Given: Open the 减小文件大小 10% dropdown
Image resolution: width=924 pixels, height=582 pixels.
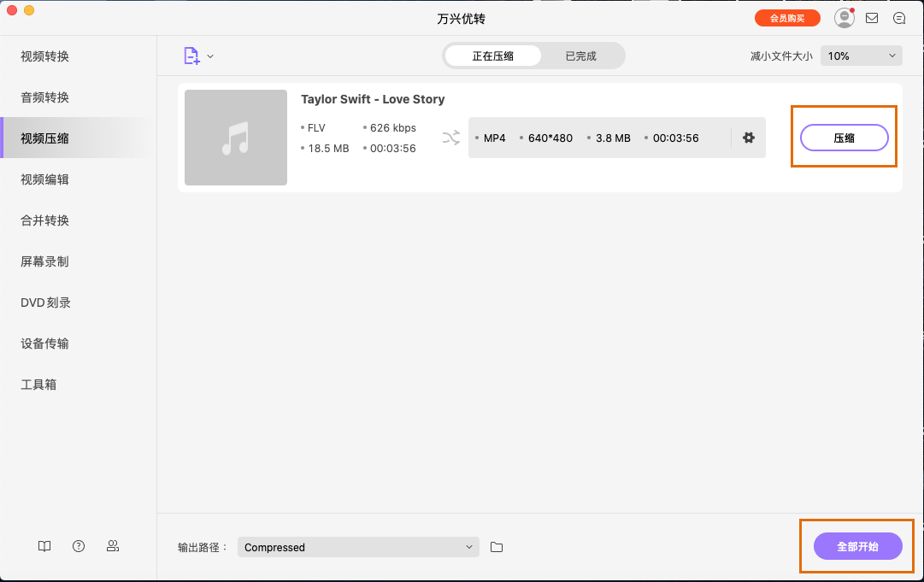Looking at the screenshot, I should (861, 55).
